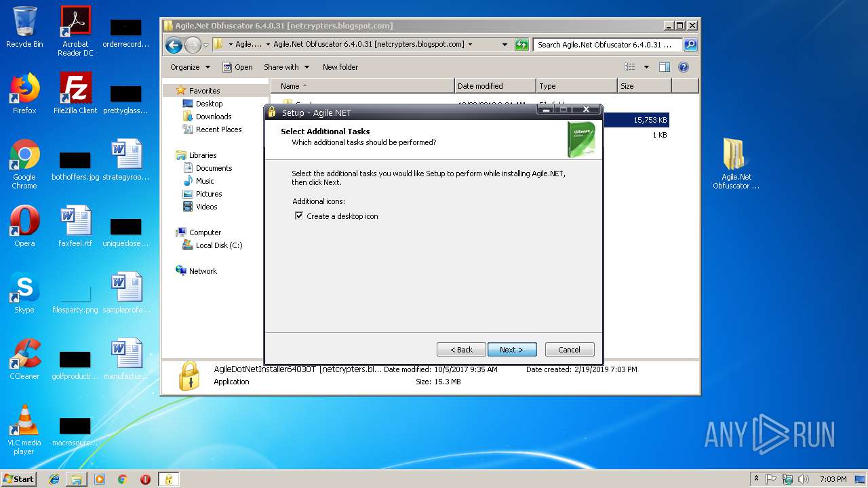Click the Start button
The width and height of the screenshot is (868, 488).
19,479
